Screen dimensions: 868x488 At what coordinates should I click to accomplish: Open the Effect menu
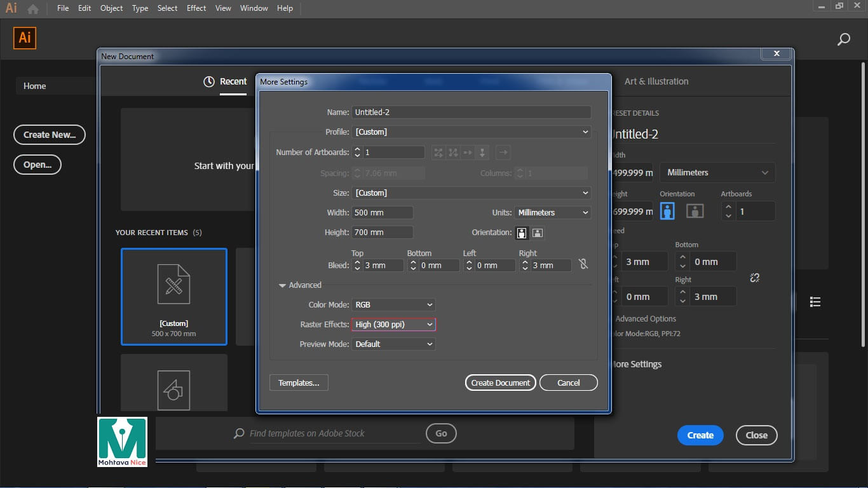(196, 8)
